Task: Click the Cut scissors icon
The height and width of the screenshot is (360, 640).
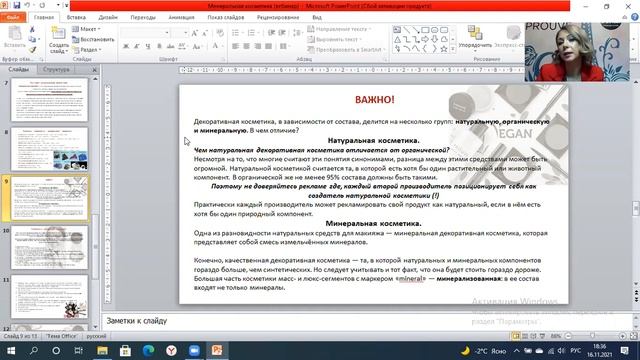Action: pyautogui.click(x=32, y=29)
